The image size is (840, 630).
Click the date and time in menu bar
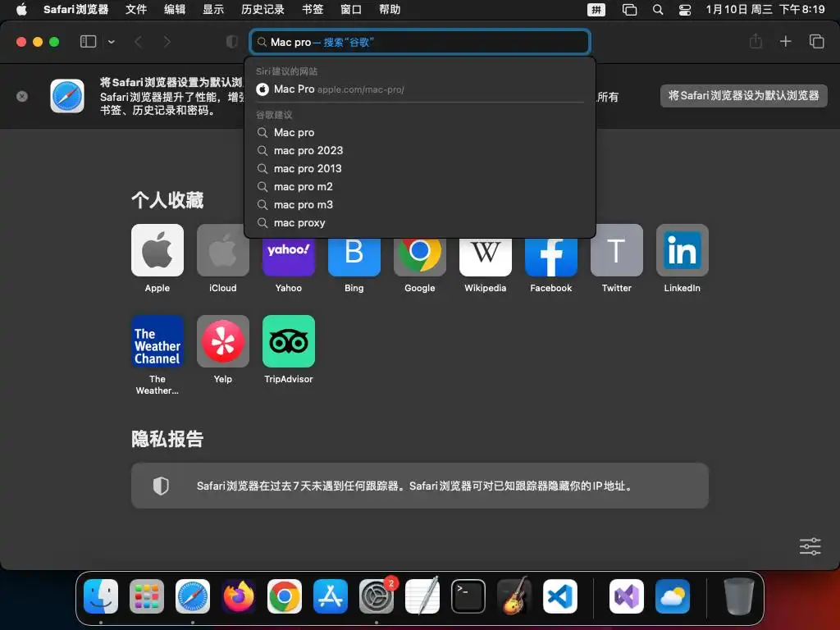(765, 9)
